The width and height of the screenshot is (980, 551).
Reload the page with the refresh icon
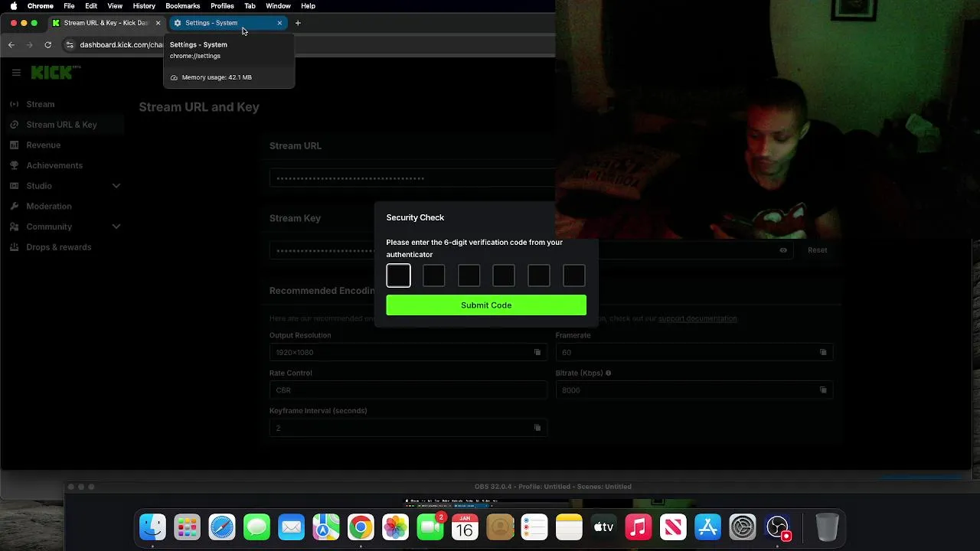pyautogui.click(x=47, y=44)
